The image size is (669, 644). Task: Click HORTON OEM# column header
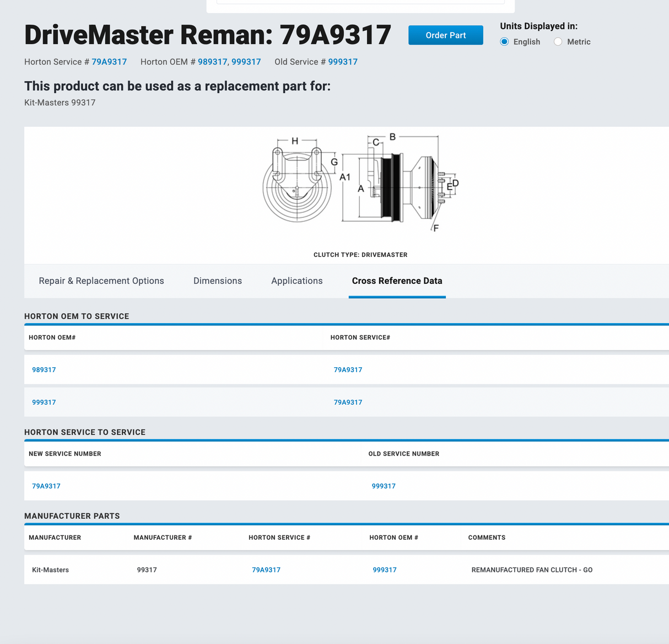52,337
